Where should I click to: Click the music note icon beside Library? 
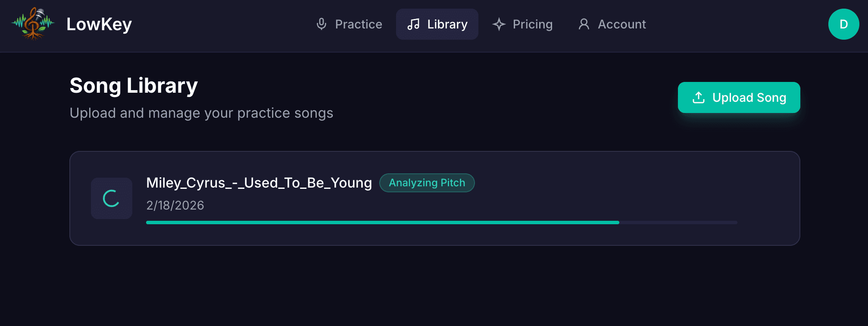pos(413,24)
